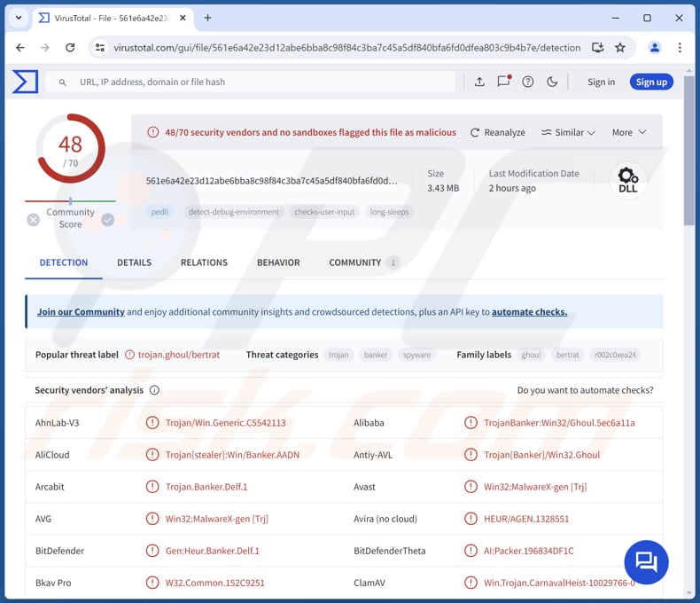Click the checks-user-input tag

point(324,212)
